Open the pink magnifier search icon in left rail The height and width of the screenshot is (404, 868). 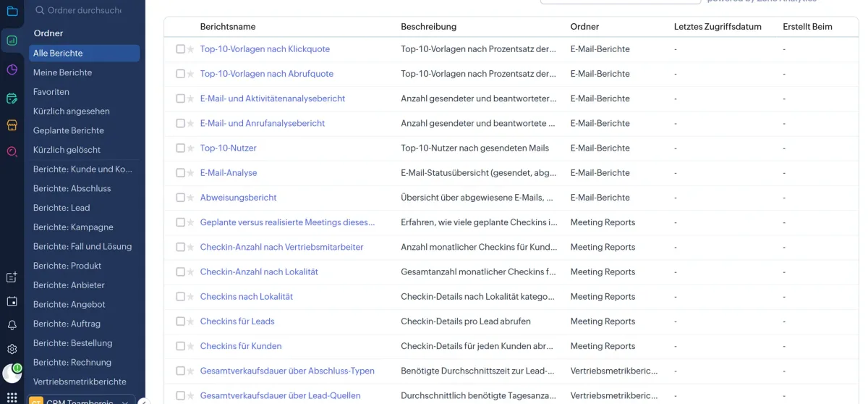[12, 151]
